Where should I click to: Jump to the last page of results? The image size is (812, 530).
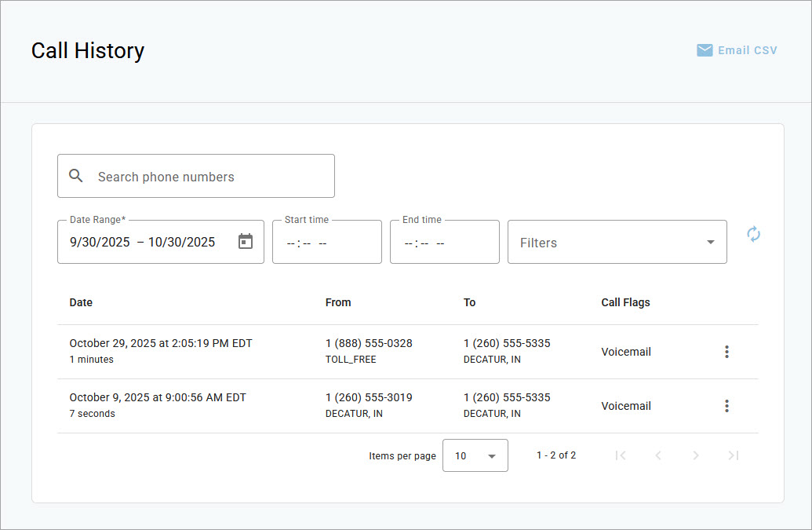(734, 455)
